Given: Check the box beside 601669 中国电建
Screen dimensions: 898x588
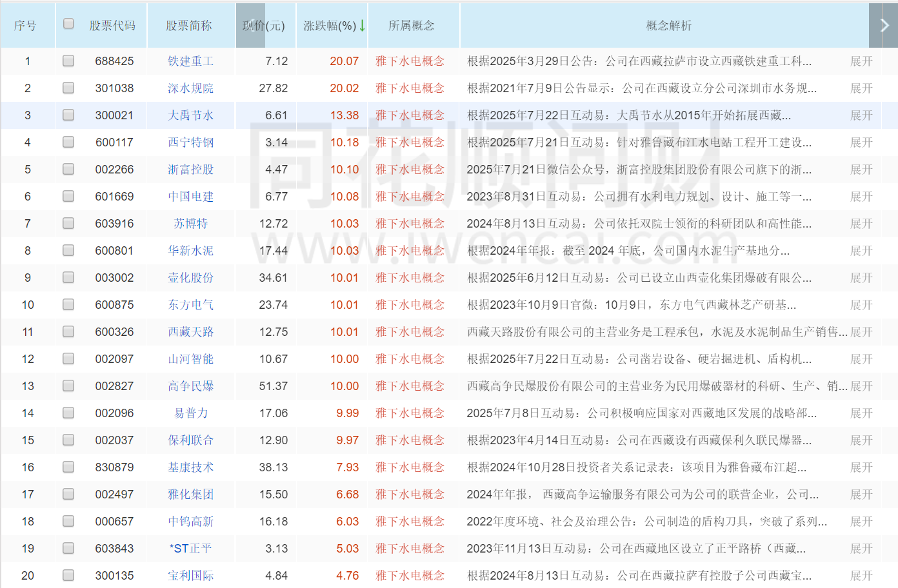Looking at the screenshot, I should [x=68, y=196].
